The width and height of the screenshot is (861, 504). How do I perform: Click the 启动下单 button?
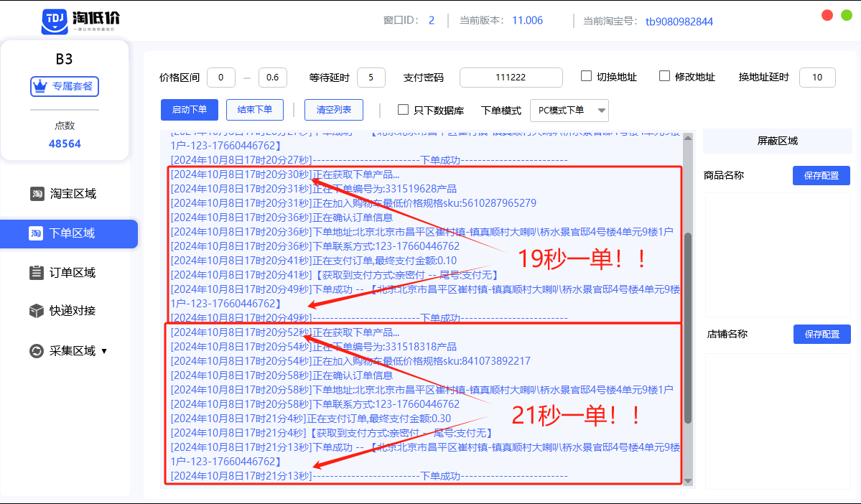tap(189, 110)
